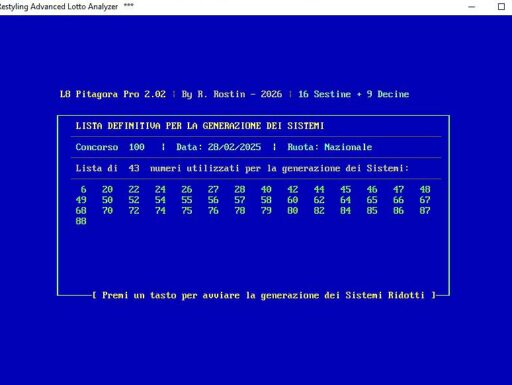
Task: Click number 72 in the list
Action: [134, 211]
